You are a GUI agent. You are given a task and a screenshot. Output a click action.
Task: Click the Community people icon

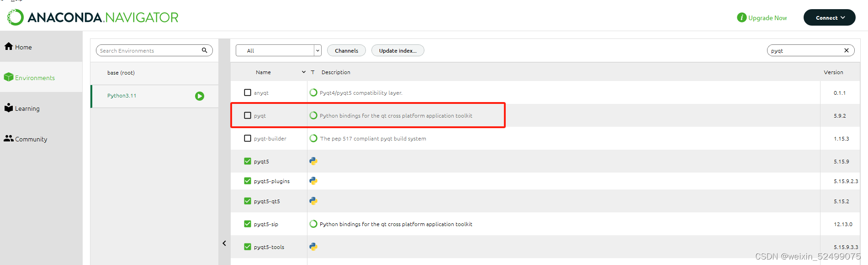coord(9,138)
